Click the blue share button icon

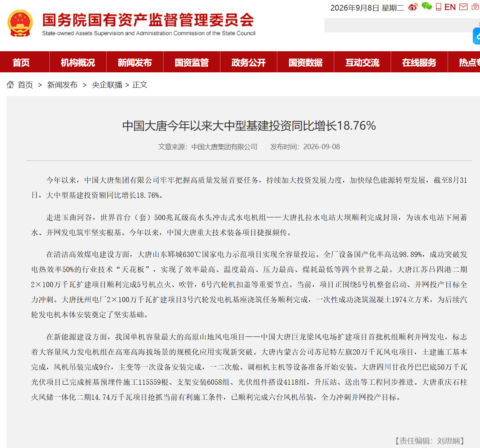[x=477, y=36]
